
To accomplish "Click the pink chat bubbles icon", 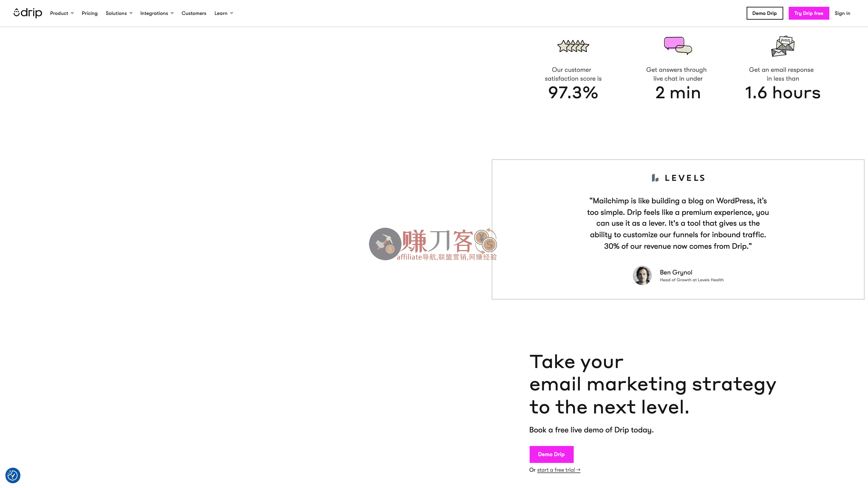I will (677, 45).
